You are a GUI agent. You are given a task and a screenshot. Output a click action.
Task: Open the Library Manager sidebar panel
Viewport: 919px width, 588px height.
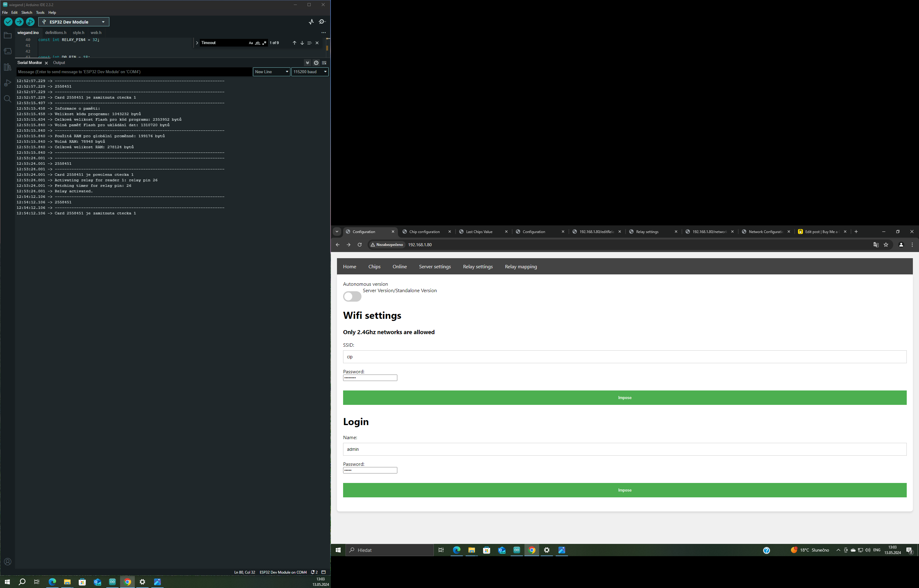coord(7,67)
